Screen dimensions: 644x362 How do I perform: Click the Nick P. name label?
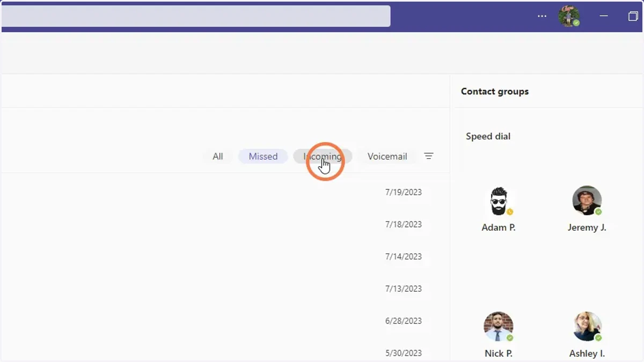point(499,353)
